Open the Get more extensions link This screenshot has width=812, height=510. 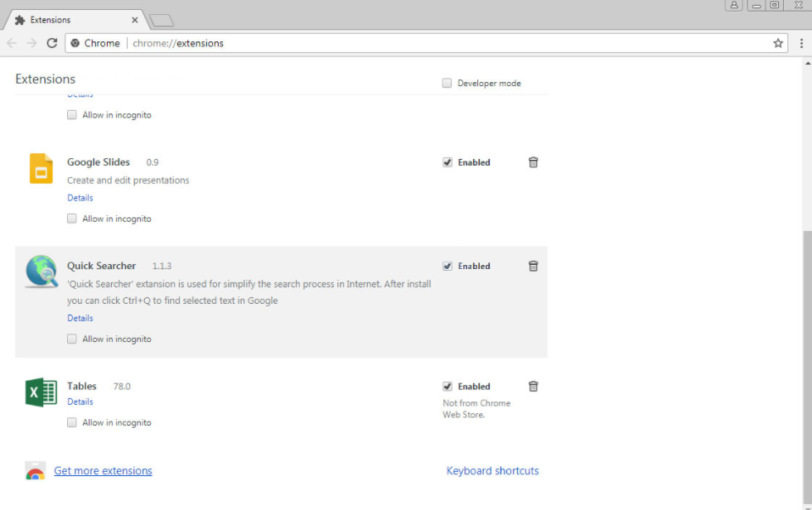(x=103, y=470)
